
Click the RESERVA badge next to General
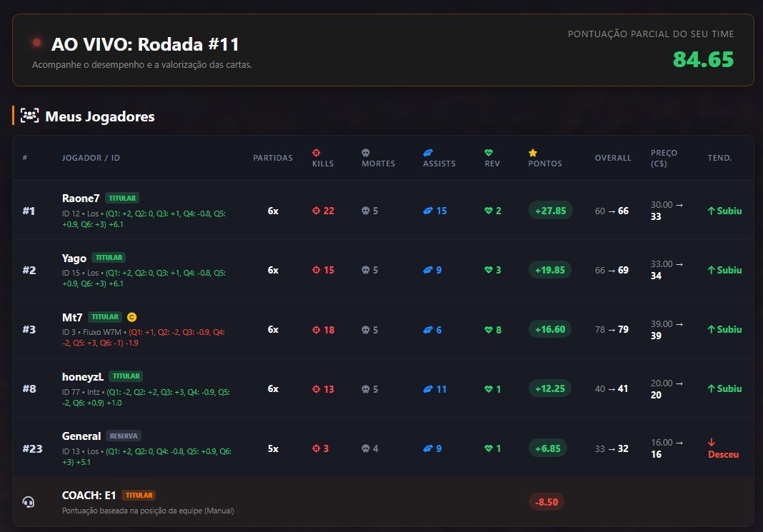(x=124, y=436)
